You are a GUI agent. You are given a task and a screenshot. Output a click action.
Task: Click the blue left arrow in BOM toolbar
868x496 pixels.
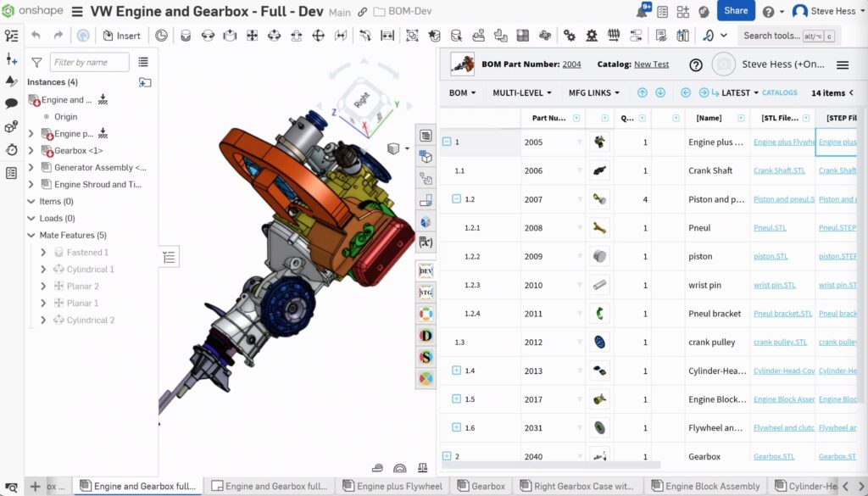point(685,93)
